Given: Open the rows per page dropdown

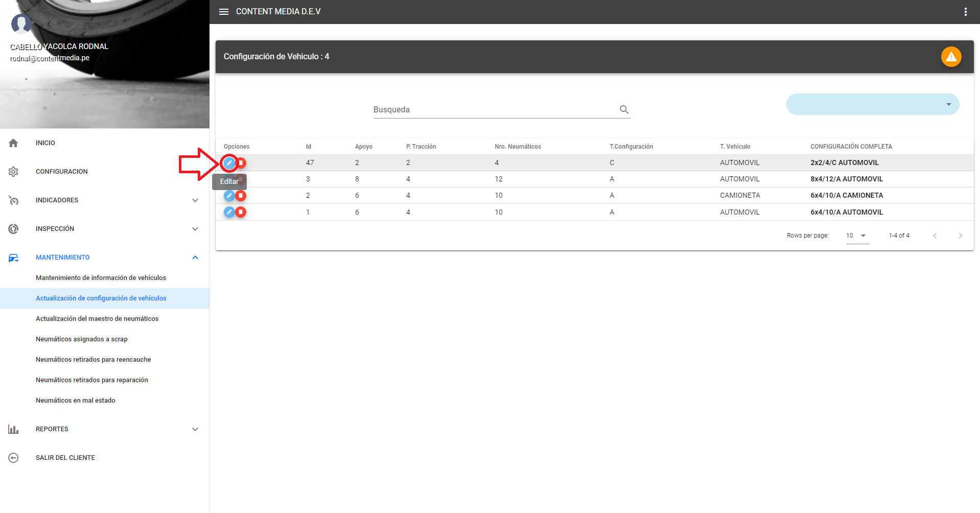Looking at the screenshot, I should pos(857,236).
